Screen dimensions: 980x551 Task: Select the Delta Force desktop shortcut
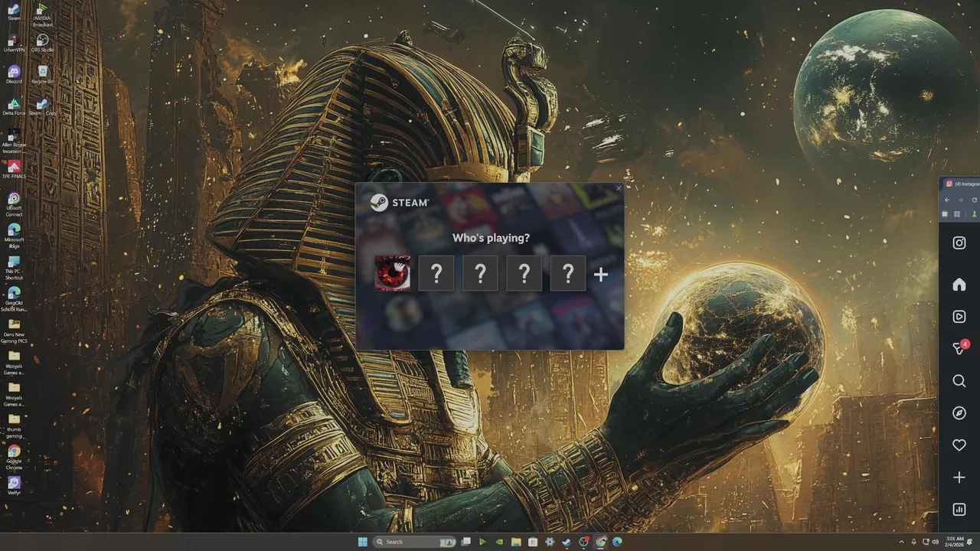pos(14,107)
